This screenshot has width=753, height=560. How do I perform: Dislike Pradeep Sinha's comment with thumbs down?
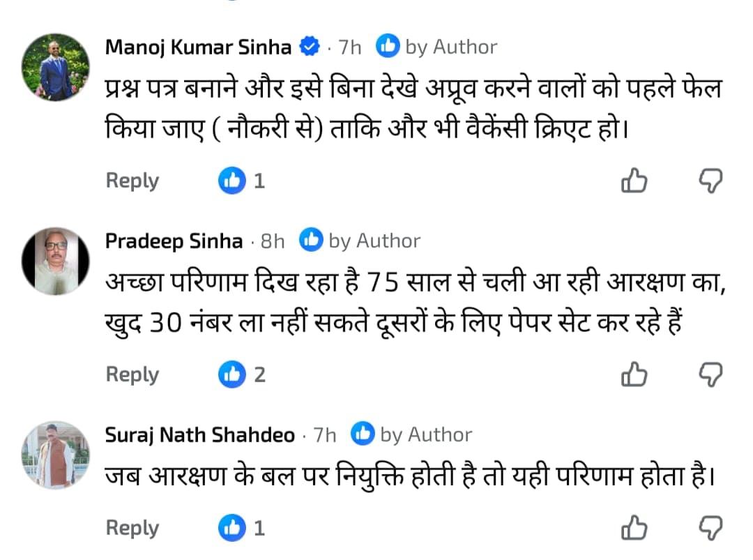pyautogui.click(x=710, y=375)
